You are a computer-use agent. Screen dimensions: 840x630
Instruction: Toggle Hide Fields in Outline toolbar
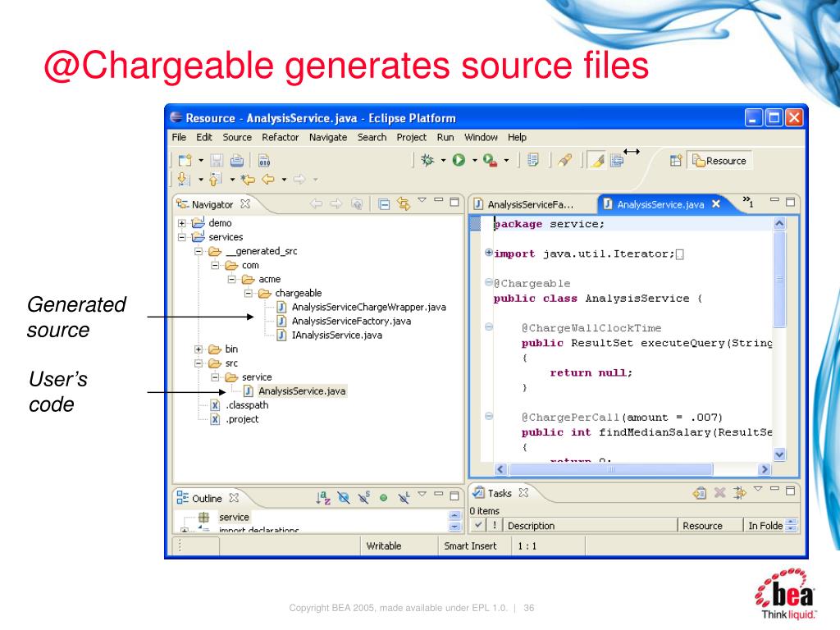(344, 498)
